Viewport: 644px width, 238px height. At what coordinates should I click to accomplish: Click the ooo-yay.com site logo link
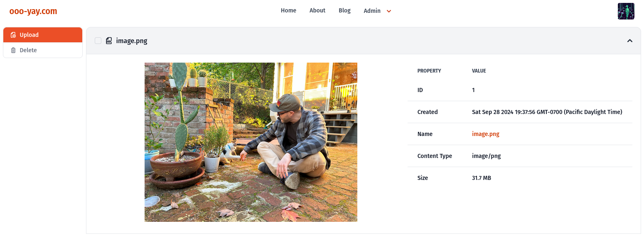click(x=33, y=11)
